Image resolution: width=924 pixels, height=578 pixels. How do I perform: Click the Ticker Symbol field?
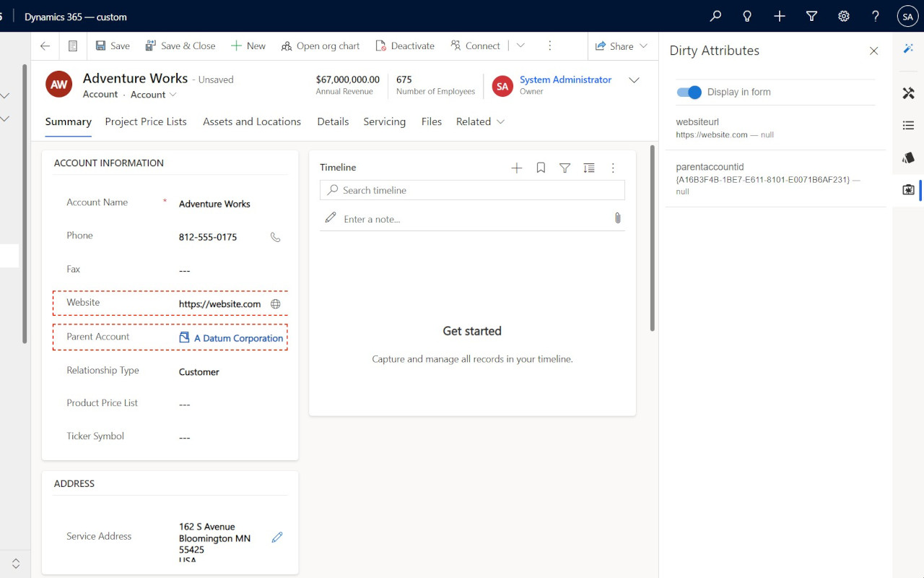pos(232,437)
